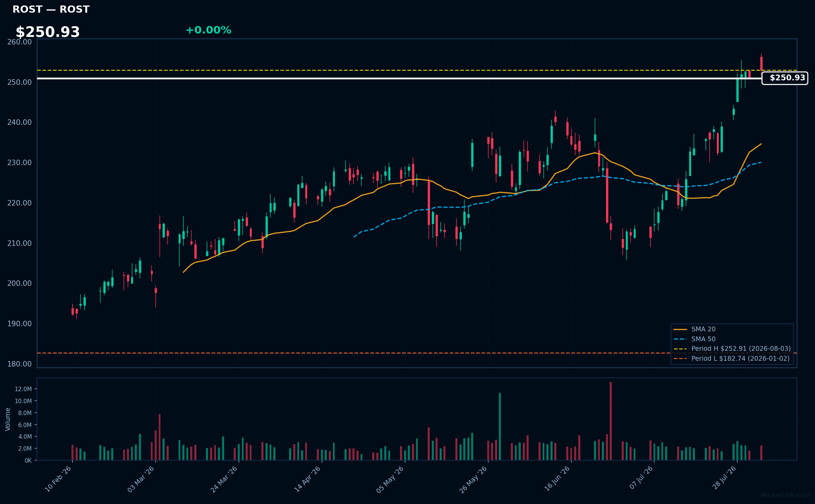
Task: Click the last red candlestick above Period H line
Action: coord(761,64)
